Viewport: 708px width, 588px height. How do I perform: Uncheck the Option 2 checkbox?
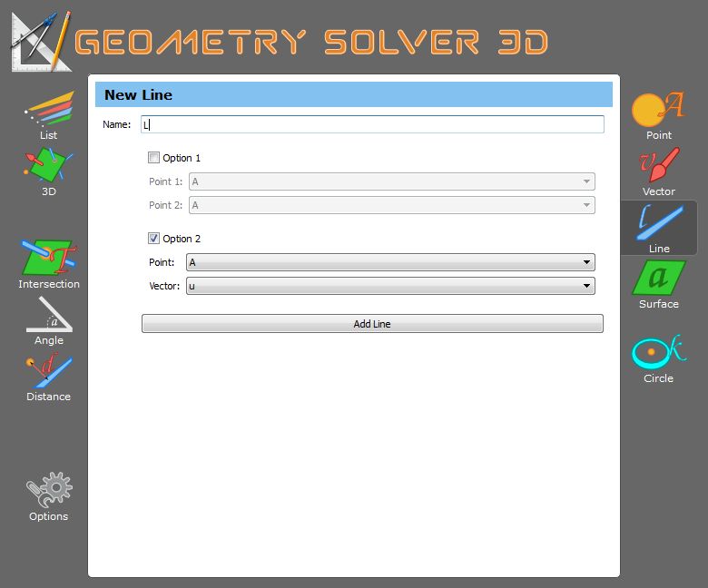tap(153, 239)
